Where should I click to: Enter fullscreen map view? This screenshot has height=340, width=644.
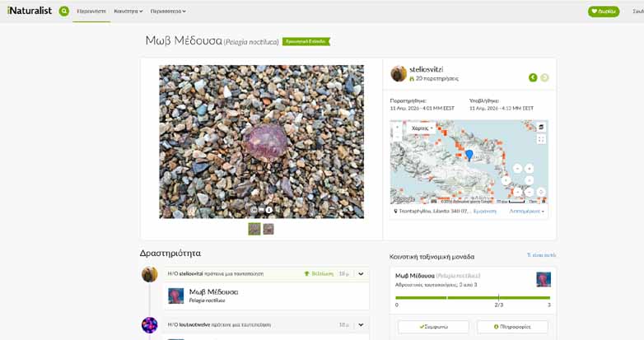[541, 139]
